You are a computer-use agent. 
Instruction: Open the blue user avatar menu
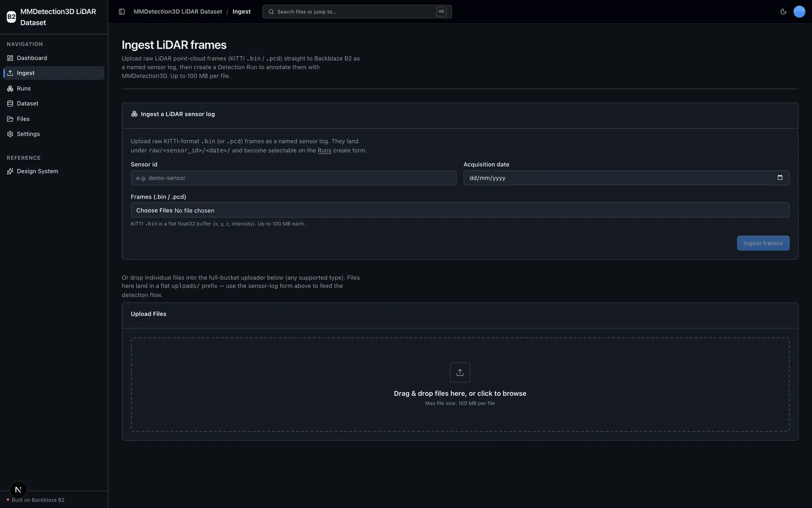799,12
